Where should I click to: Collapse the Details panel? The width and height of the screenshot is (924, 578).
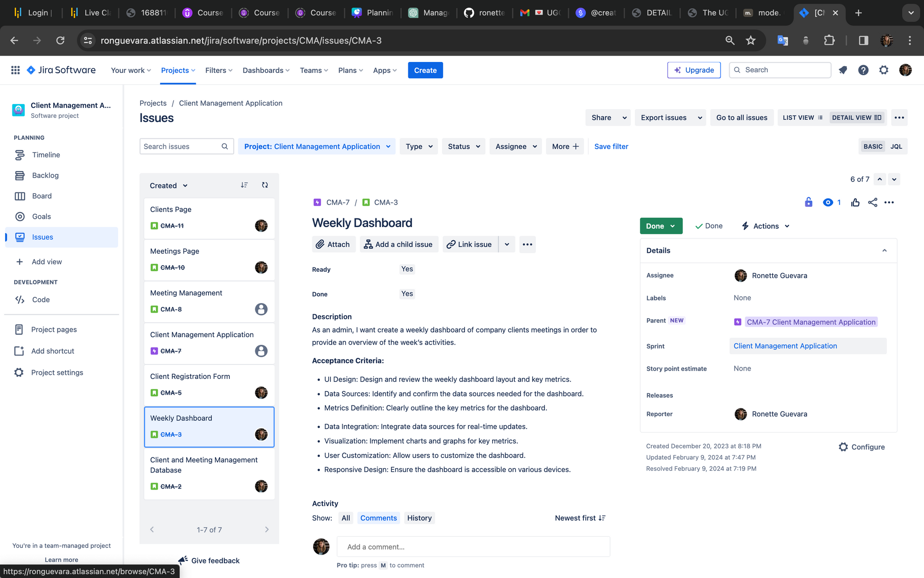884,250
